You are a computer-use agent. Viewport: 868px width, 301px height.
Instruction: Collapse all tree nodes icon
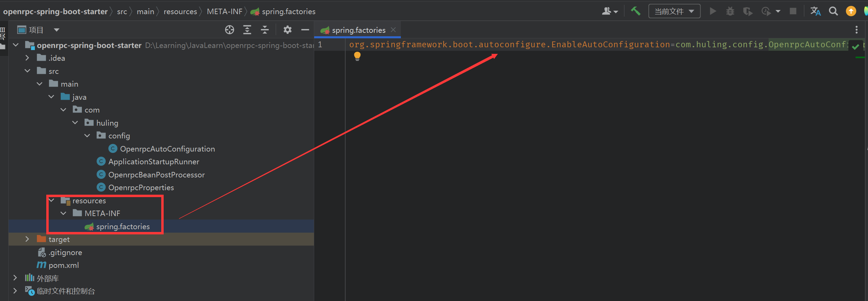264,30
